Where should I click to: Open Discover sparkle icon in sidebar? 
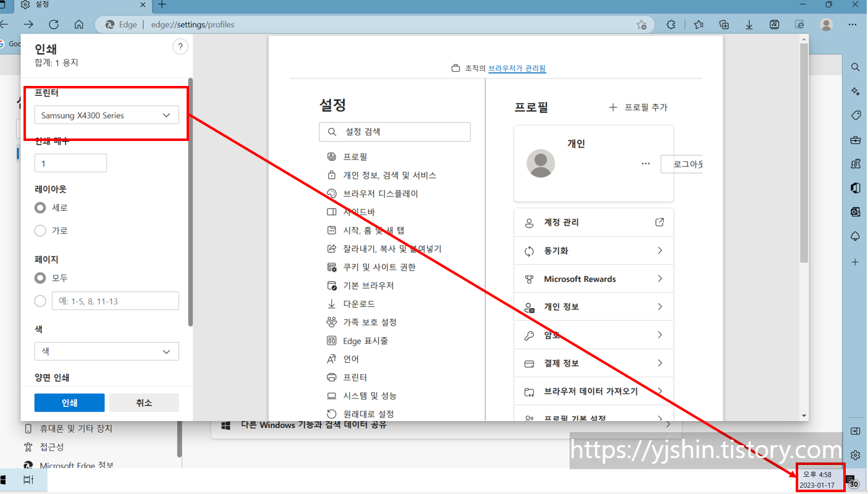[x=856, y=92]
